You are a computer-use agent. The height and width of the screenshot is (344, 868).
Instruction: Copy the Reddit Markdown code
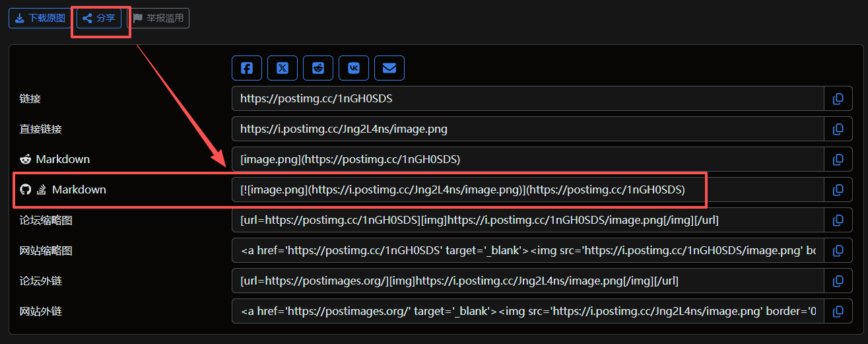[838, 160]
